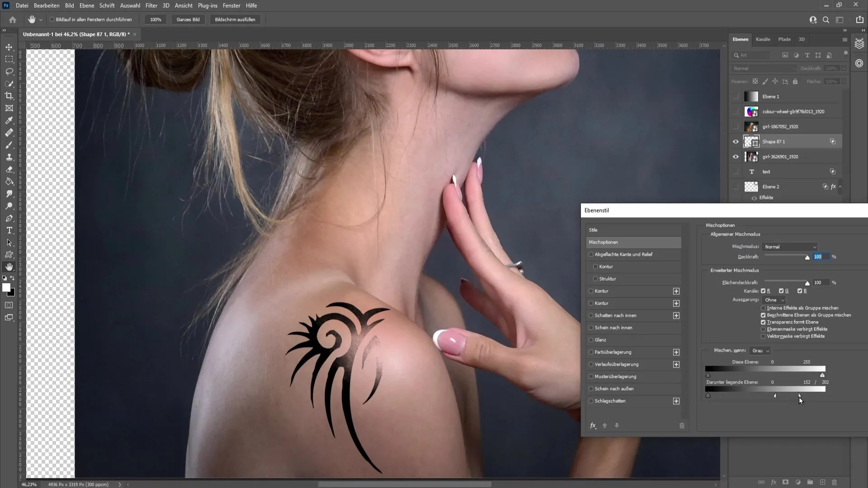Enable Abgeflachte Kante und Relief checkbox

(x=591, y=254)
